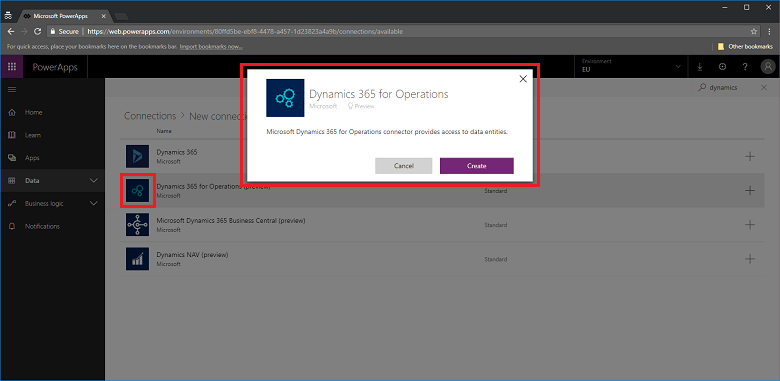
Task: Click the Create button in the dialog
Action: (x=477, y=166)
